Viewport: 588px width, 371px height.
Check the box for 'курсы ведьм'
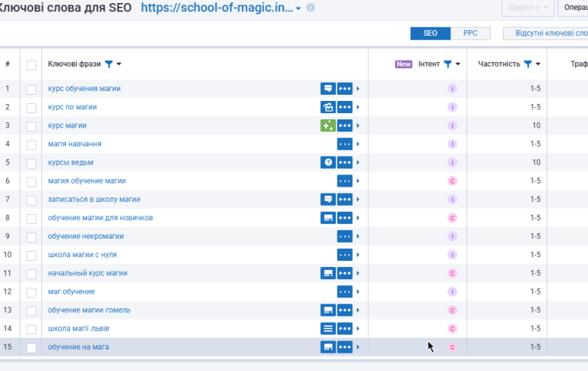tap(31, 164)
